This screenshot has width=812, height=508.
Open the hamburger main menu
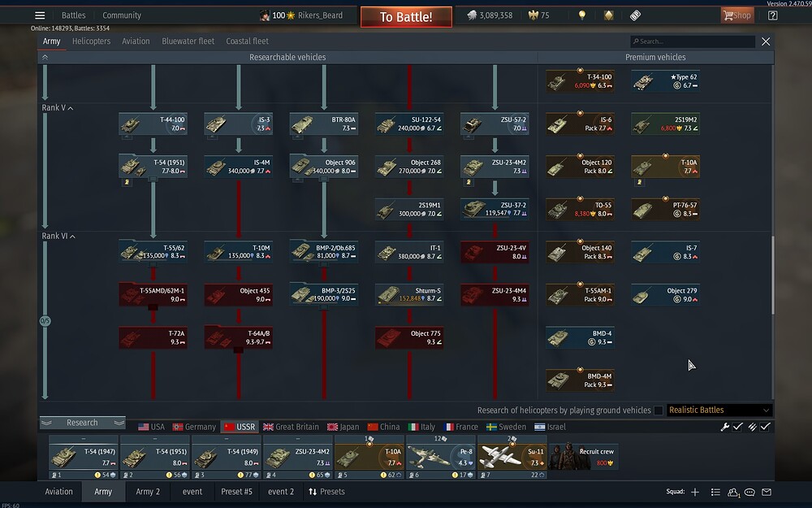40,15
